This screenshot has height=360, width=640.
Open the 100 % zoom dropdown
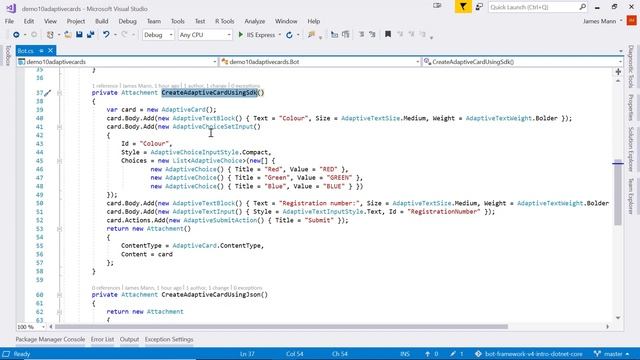(31, 327)
